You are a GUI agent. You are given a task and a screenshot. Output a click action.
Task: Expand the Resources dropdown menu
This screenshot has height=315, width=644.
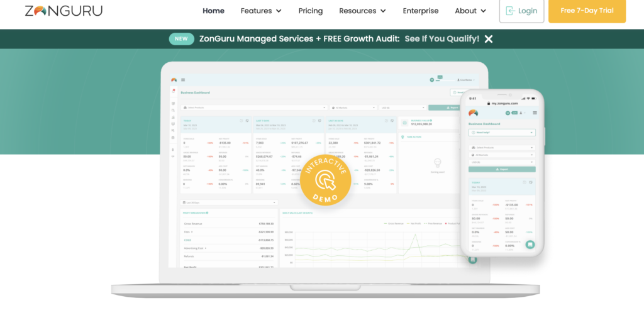(362, 11)
